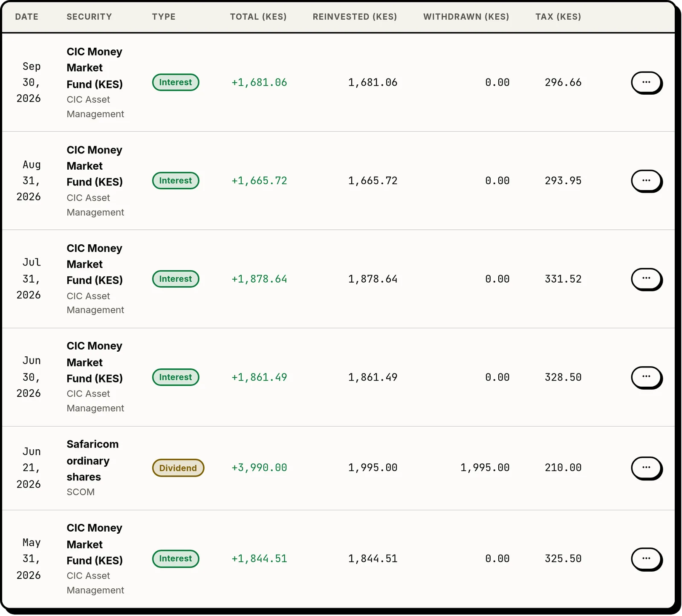
Task: Click the Jul 31, 2026 date cell
Action: click(29, 279)
